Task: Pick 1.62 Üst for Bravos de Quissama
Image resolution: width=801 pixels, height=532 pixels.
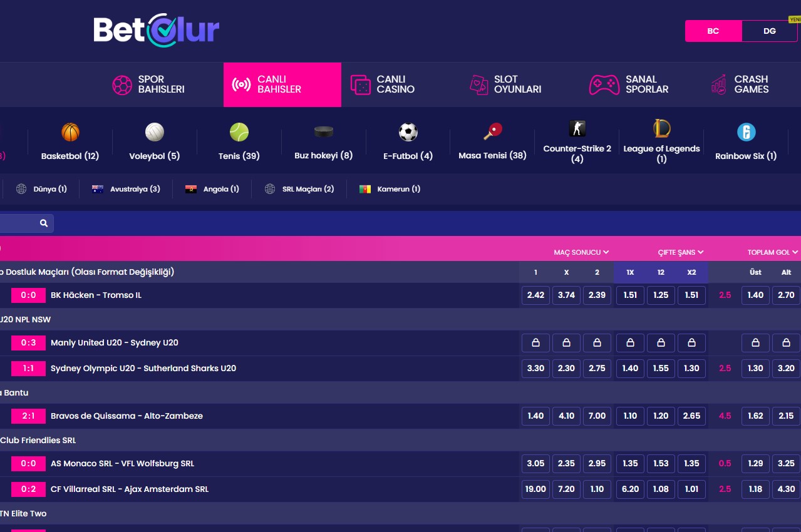Action: [x=756, y=416]
